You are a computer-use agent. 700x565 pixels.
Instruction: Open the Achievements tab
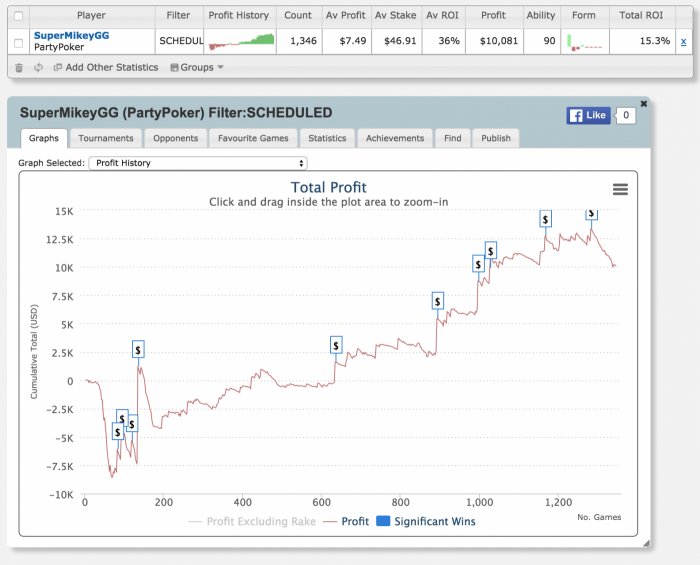(x=395, y=138)
